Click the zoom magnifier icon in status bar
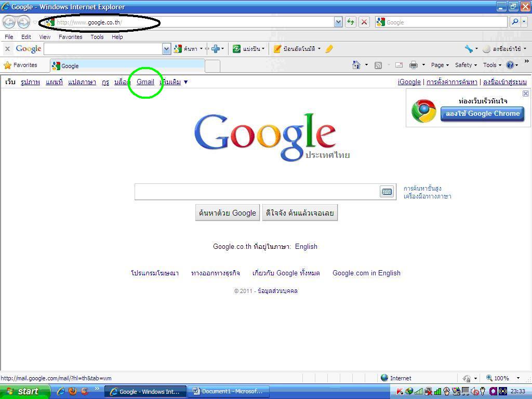The image size is (532, 399). [489, 378]
